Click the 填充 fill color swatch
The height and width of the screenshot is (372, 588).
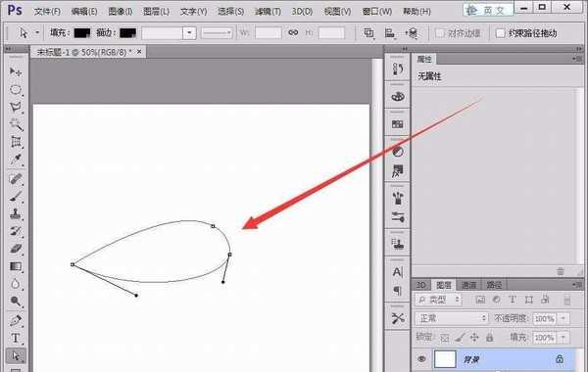82,33
